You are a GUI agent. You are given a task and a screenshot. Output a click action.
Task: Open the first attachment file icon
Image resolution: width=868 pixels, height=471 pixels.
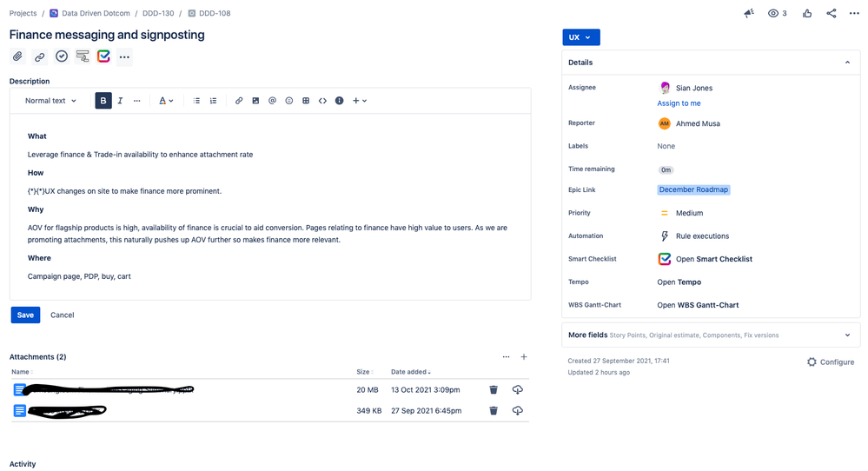(x=19, y=389)
